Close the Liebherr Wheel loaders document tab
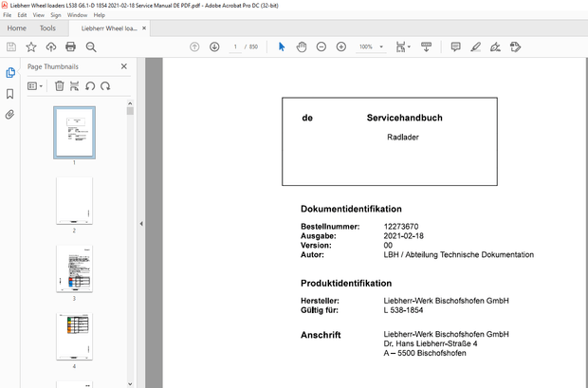Screen dimensions: 588x388 [x=144, y=28]
